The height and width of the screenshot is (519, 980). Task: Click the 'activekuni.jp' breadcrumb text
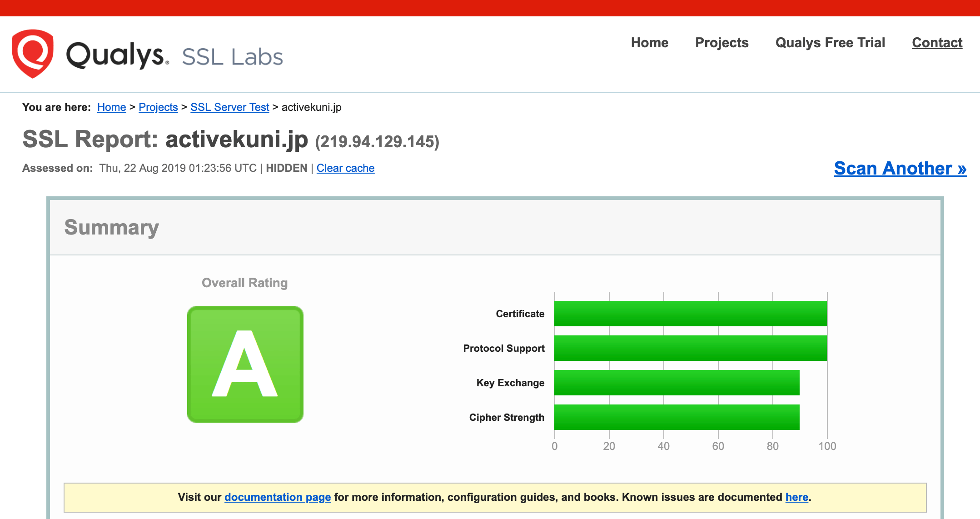312,107
